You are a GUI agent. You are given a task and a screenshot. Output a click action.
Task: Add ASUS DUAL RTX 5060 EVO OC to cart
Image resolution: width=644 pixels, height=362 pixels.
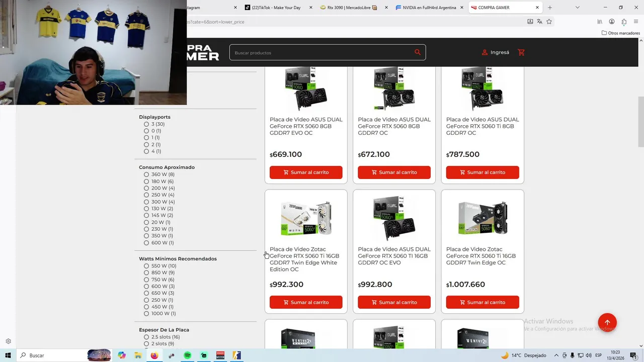[x=306, y=172]
